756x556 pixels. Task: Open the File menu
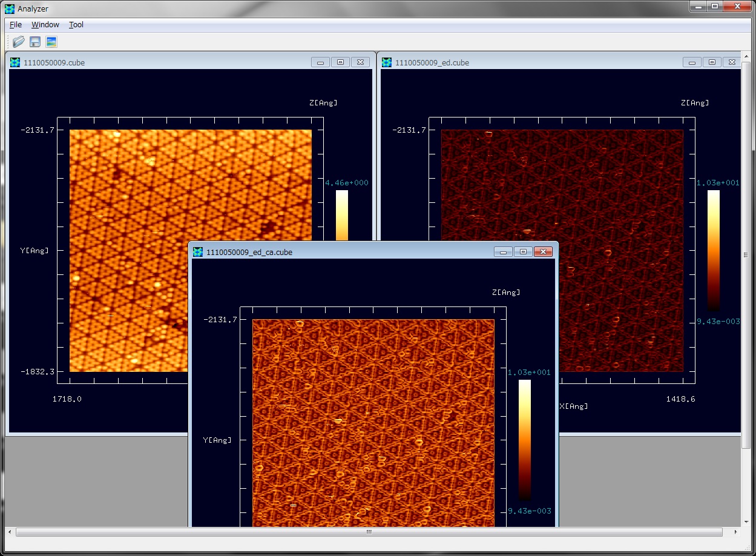pyautogui.click(x=16, y=25)
